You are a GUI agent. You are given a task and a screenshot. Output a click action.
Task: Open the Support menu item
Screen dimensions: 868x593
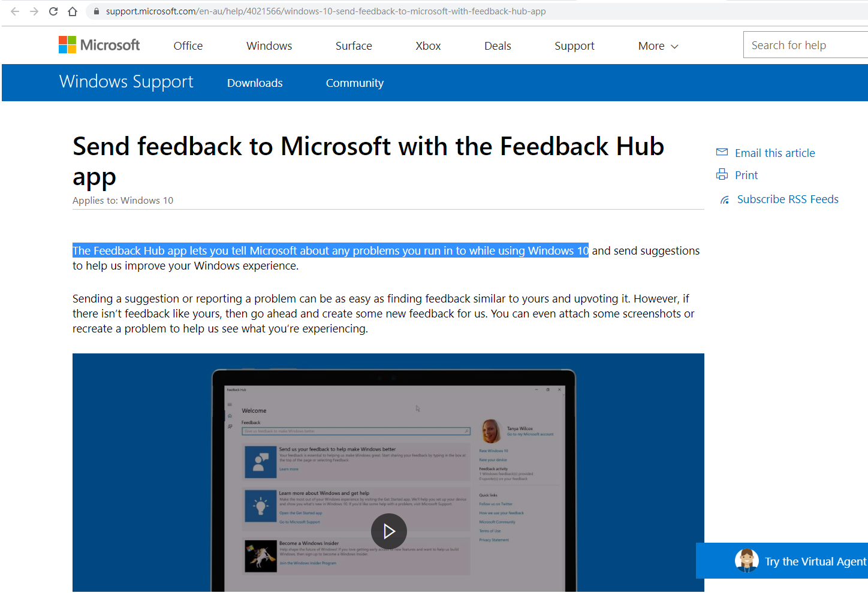574,46
